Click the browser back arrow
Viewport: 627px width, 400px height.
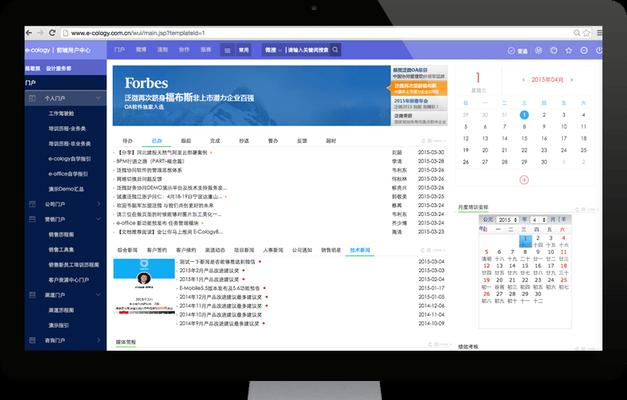click(29, 33)
